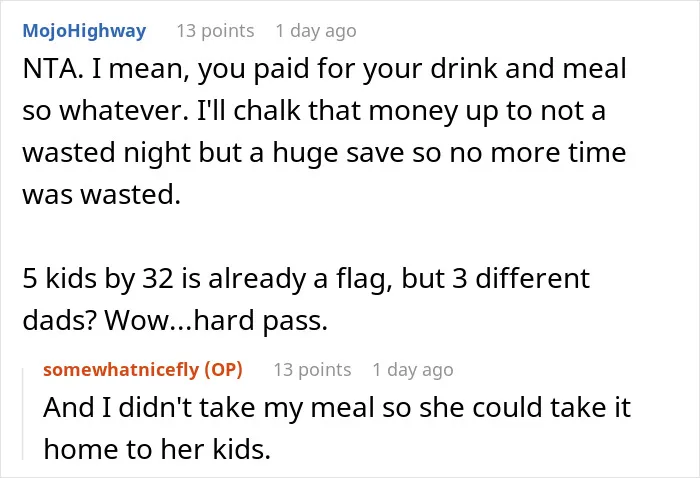
Task: Click the line 'home to her kids.'
Action: coord(157,449)
